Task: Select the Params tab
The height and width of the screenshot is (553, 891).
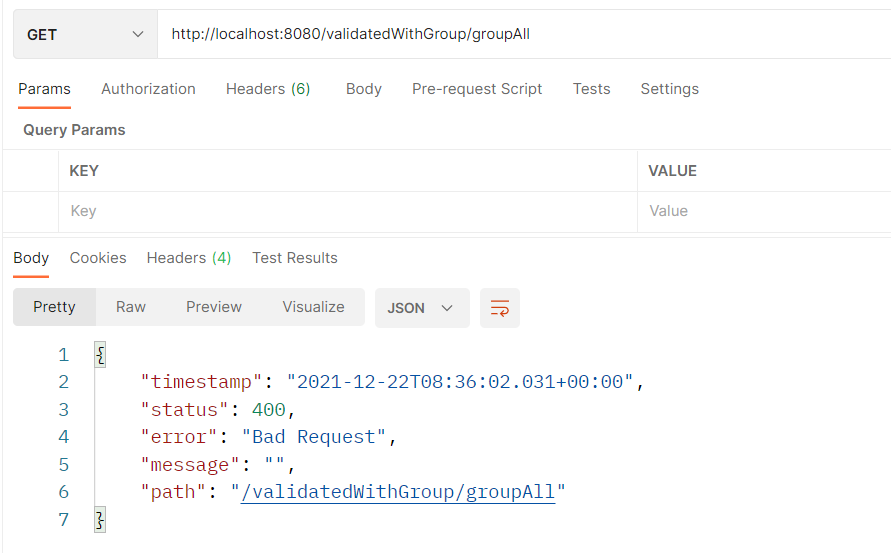Action: pyautogui.click(x=44, y=89)
